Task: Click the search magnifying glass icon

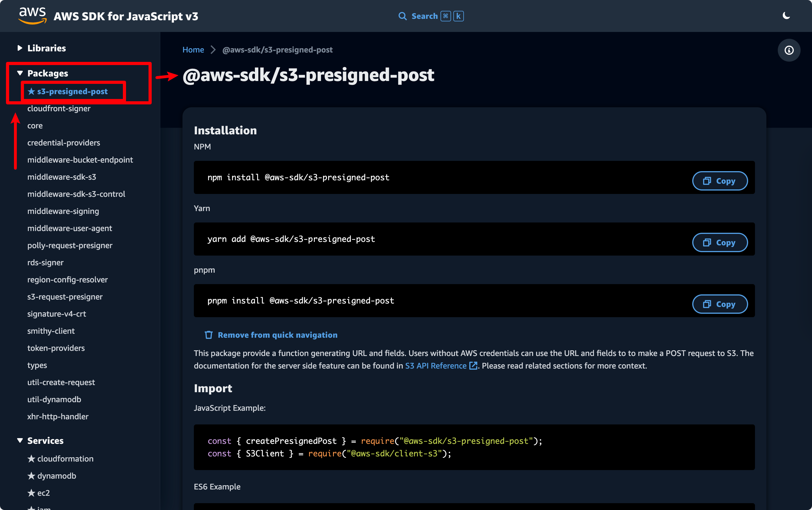Action: click(402, 16)
